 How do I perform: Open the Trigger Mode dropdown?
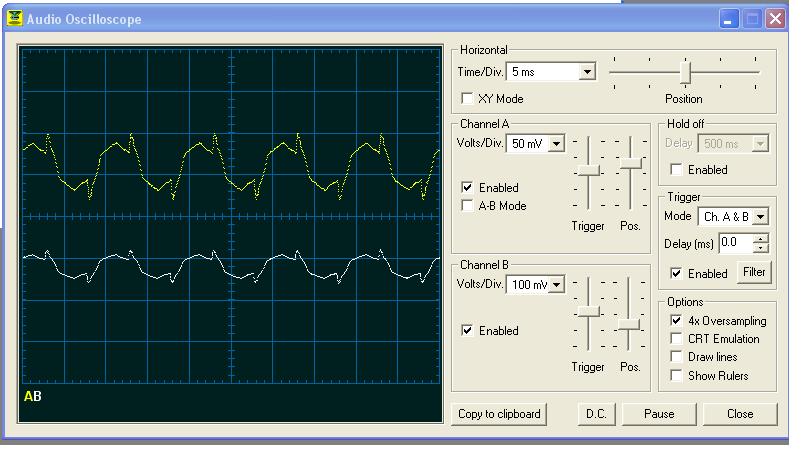[x=760, y=217]
